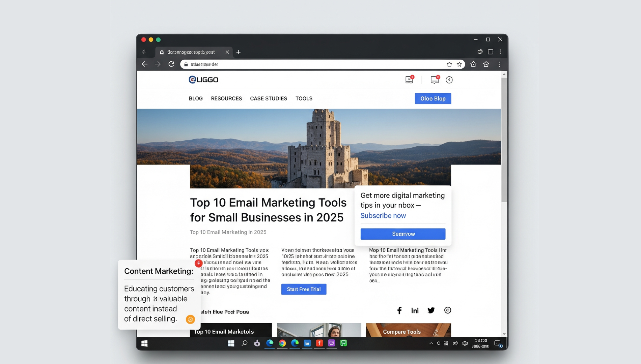Open a new tab with the plus icon
Image resolution: width=641 pixels, height=364 pixels.
pos(239,52)
